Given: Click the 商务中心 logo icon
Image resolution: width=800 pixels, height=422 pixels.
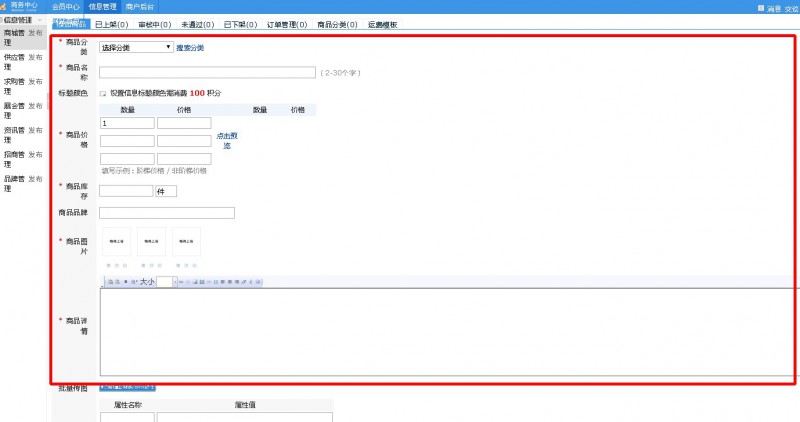Looking at the screenshot, I should (8, 6).
